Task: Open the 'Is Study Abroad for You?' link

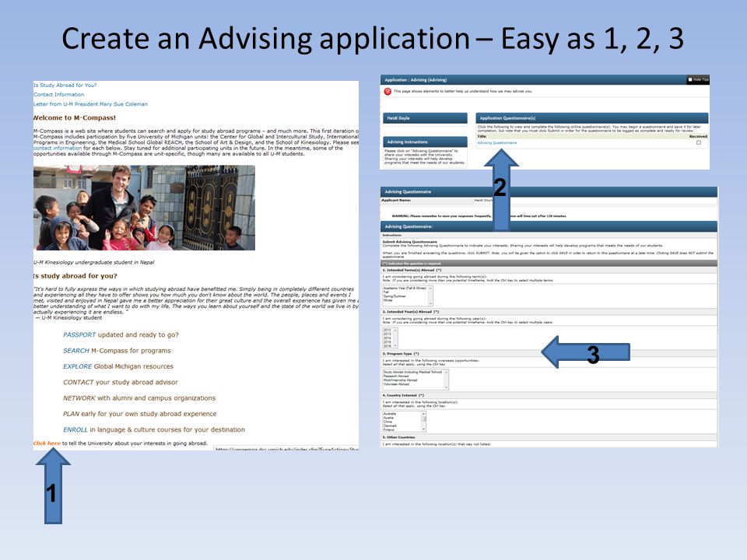Action: [x=65, y=86]
